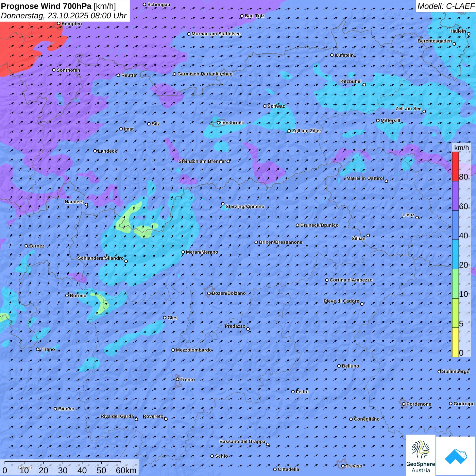Click the Zell am Ziller label
The height and width of the screenshot is (476, 476).
(306, 131)
